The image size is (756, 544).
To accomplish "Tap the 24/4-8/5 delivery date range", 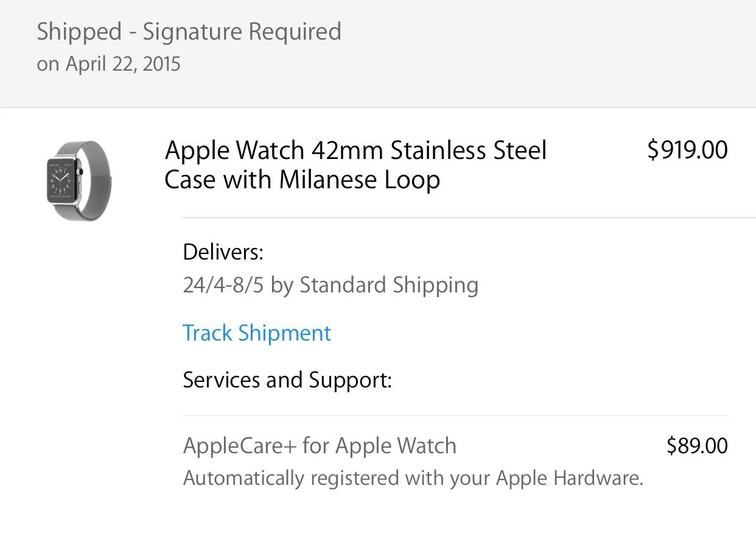I will coord(223,285).
